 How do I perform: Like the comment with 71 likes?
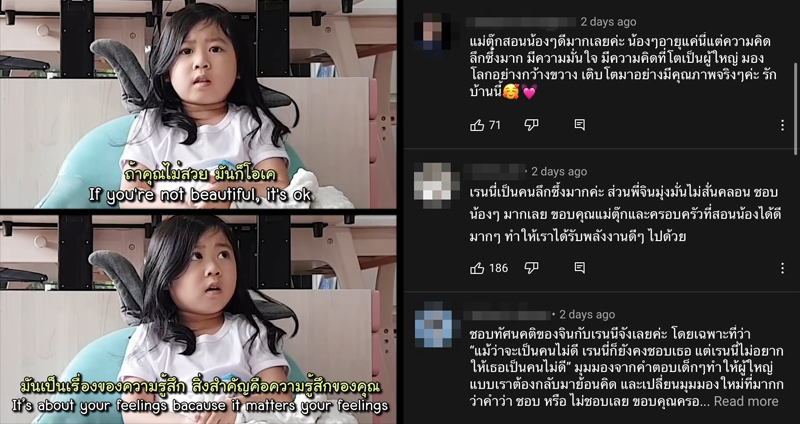pyautogui.click(x=477, y=125)
